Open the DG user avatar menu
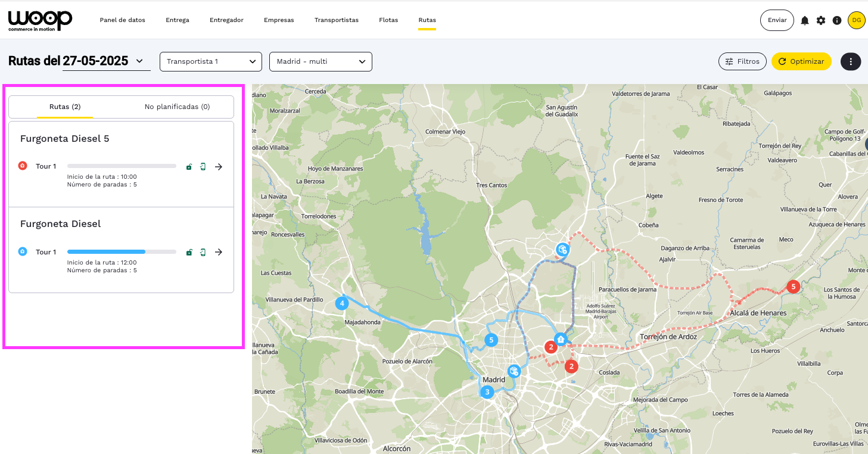Viewport: 868px width, 454px height. (x=856, y=20)
